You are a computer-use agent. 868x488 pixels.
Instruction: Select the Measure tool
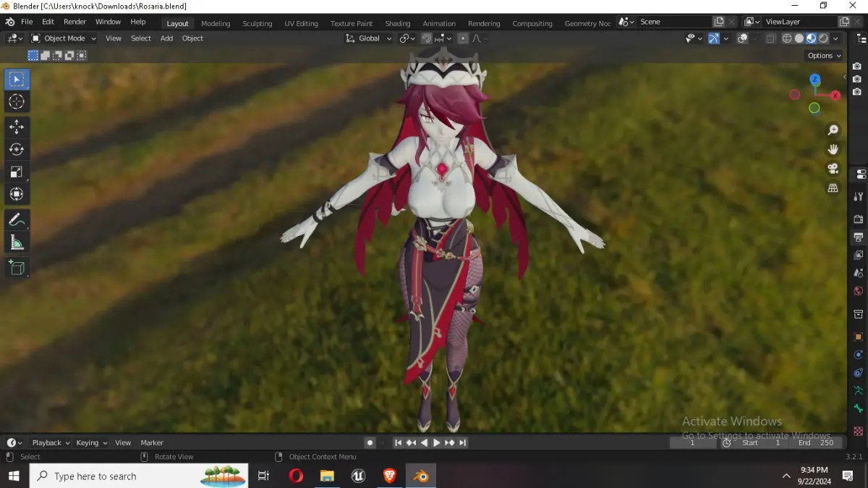point(17,242)
